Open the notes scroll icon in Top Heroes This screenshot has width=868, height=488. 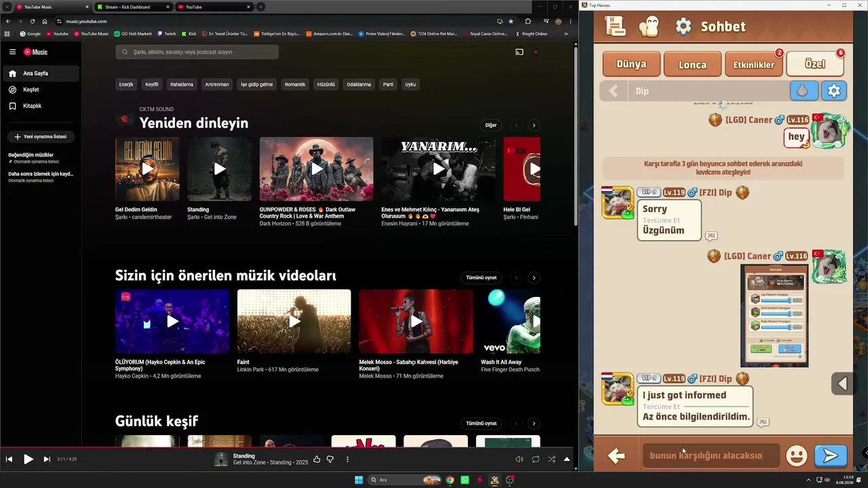[615, 26]
